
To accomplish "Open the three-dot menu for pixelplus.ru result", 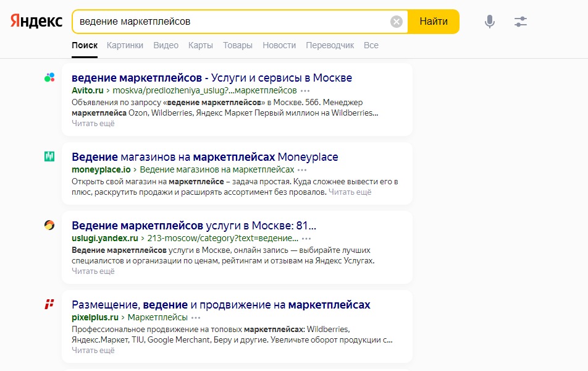I will (196, 318).
